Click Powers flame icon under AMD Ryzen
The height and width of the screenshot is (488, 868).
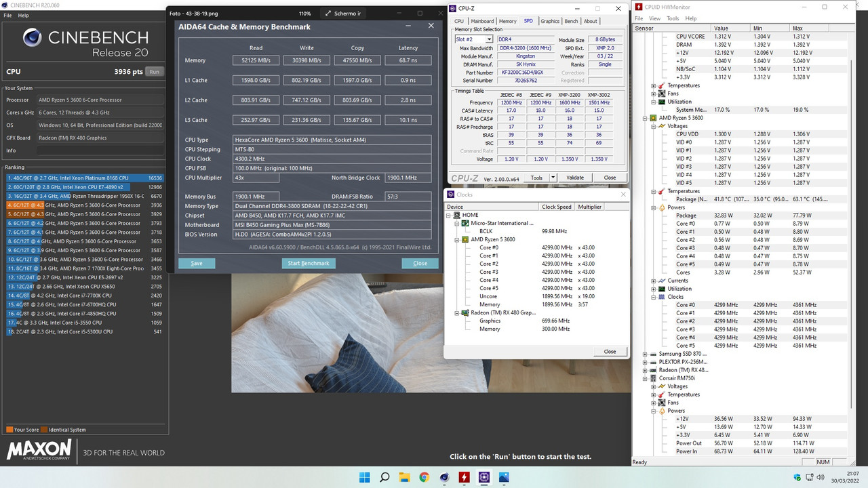[x=663, y=207]
